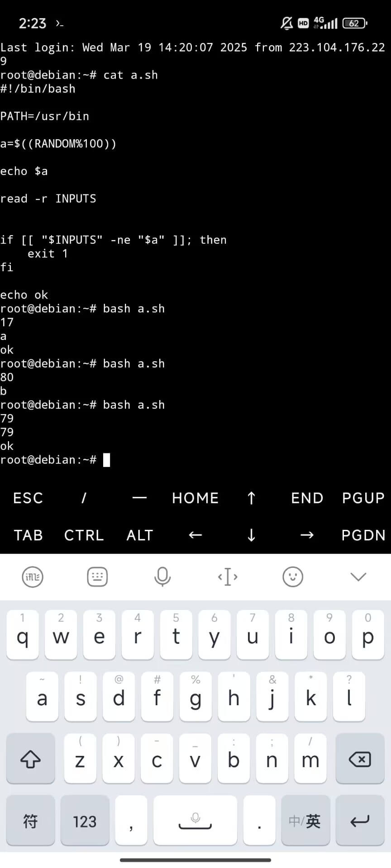391x868 pixels.
Task: Tap the space bar with microphone
Action: [195, 821]
